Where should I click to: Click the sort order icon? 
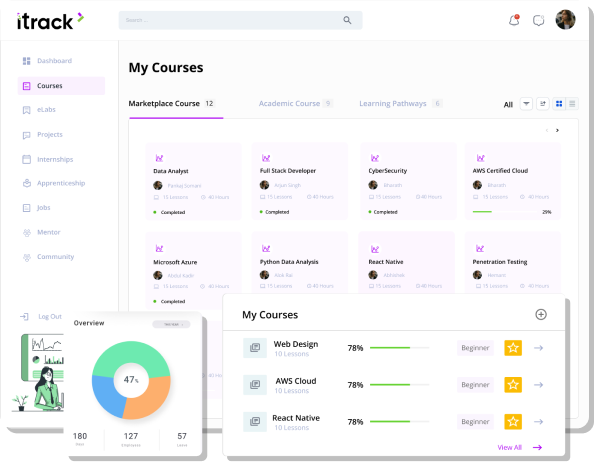(543, 103)
